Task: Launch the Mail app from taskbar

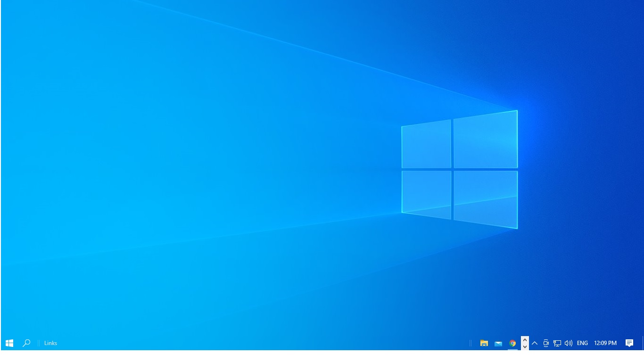Action: 498,343
